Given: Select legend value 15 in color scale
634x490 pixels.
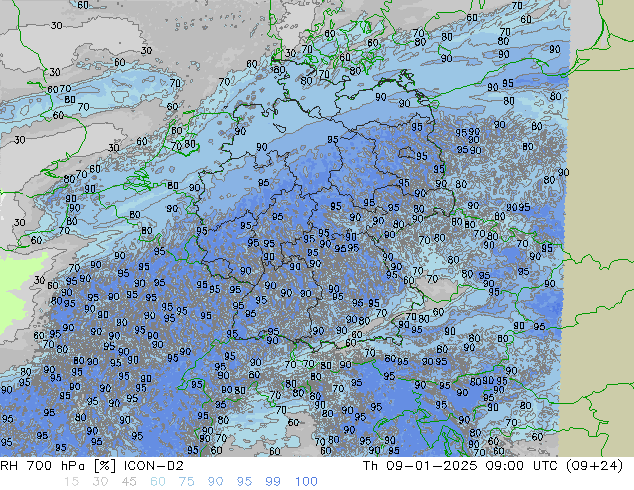Looking at the screenshot, I should click(x=71, y=482).
